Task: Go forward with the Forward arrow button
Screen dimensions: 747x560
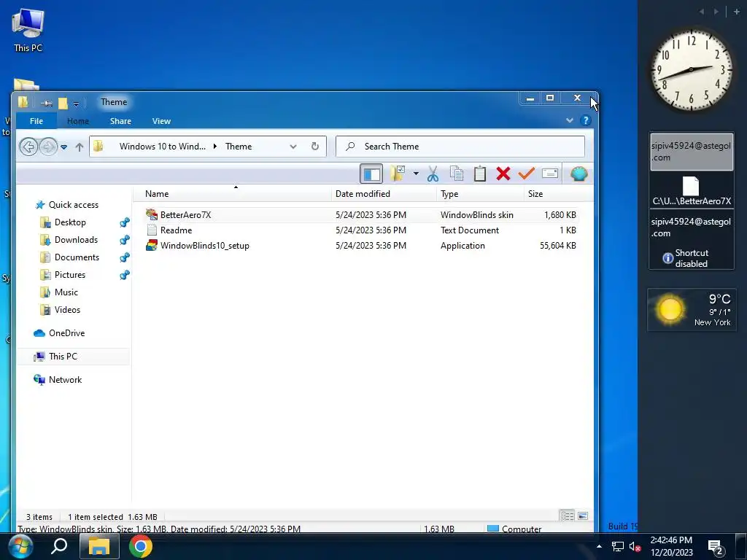Action: [x=48, y=147]
